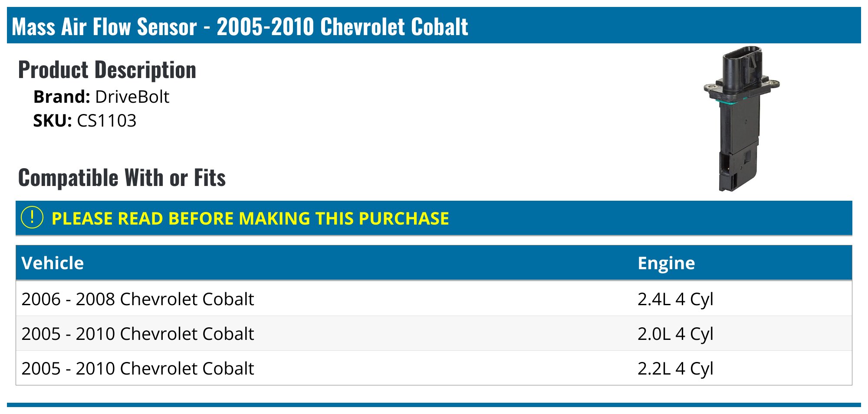
Task: Click the Product Description heading
Action: tap(107, 70)
